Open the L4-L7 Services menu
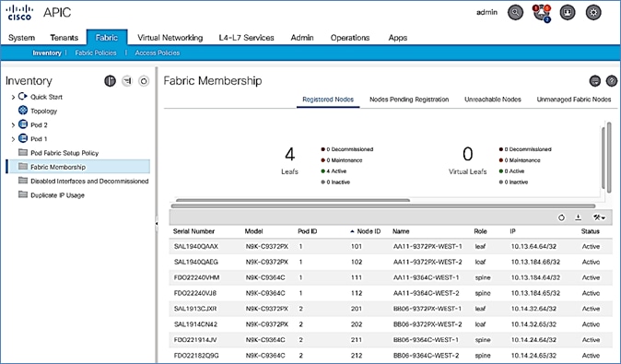This screenshot has height=364, width=621. [246, 38]
